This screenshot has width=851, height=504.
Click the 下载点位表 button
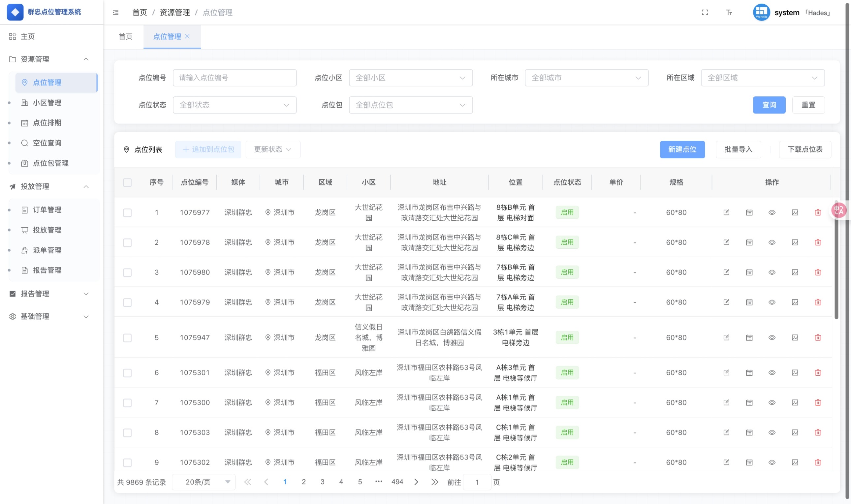point(805,149)
